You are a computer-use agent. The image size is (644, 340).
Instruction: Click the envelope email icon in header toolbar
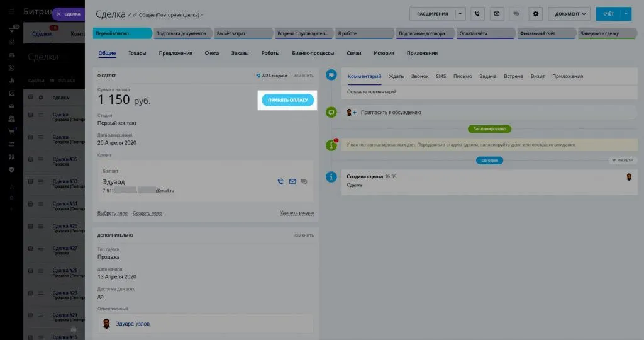tap(497, 13)
